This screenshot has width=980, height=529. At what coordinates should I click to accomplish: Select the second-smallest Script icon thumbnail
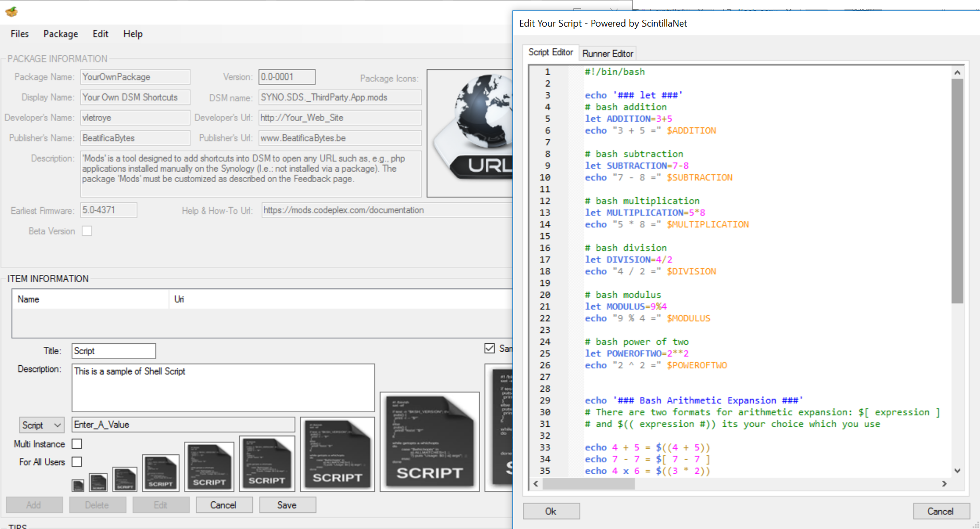98,483
